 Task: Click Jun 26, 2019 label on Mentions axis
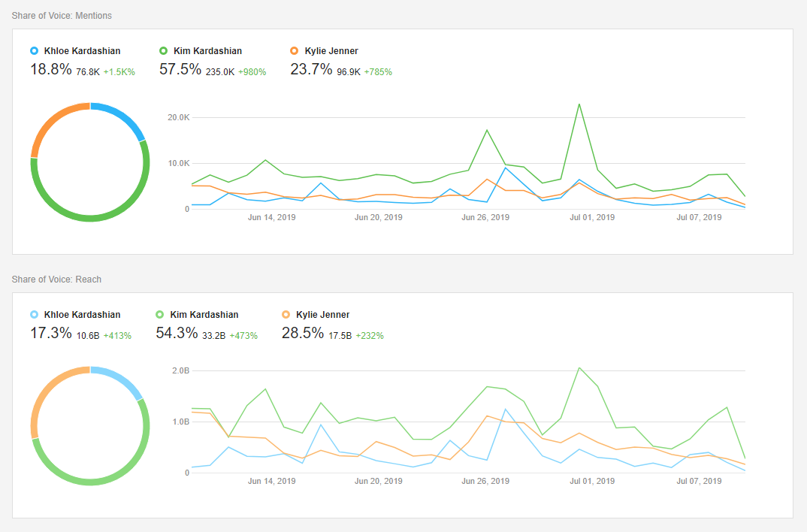tap(485, 217)
